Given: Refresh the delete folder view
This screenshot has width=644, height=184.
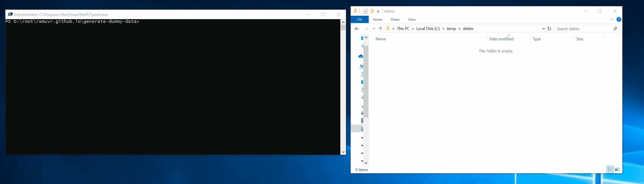Looking at the screenshot, I should 549,29.
